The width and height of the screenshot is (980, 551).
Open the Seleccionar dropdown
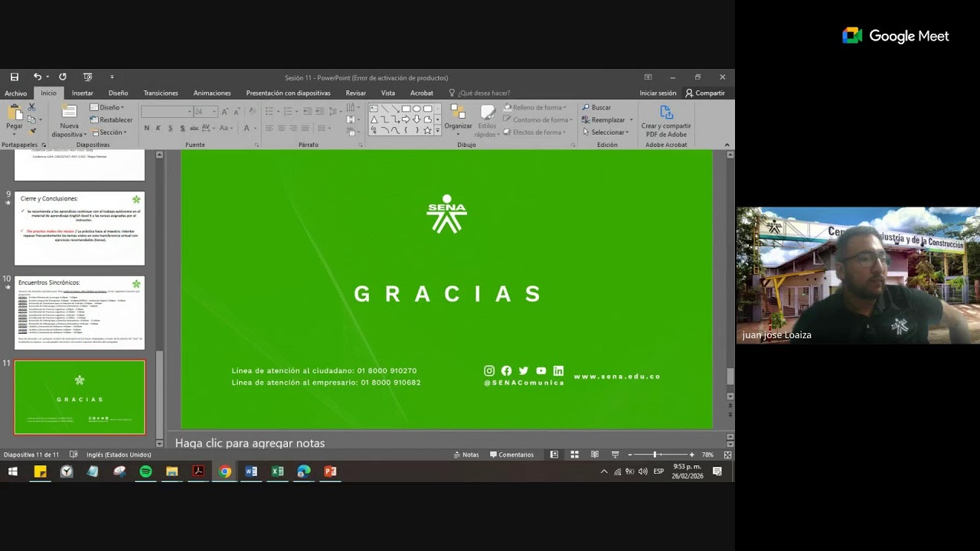click(x=606, y=132)
